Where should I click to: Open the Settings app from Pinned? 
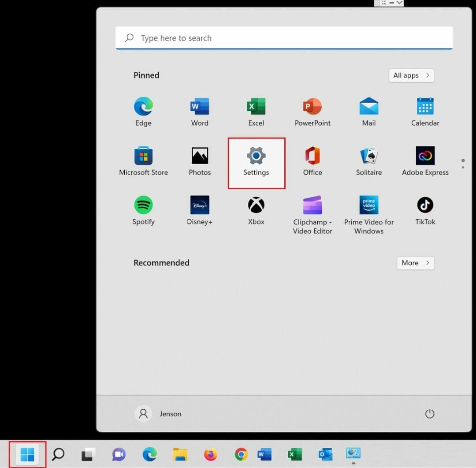click(256, 161)
